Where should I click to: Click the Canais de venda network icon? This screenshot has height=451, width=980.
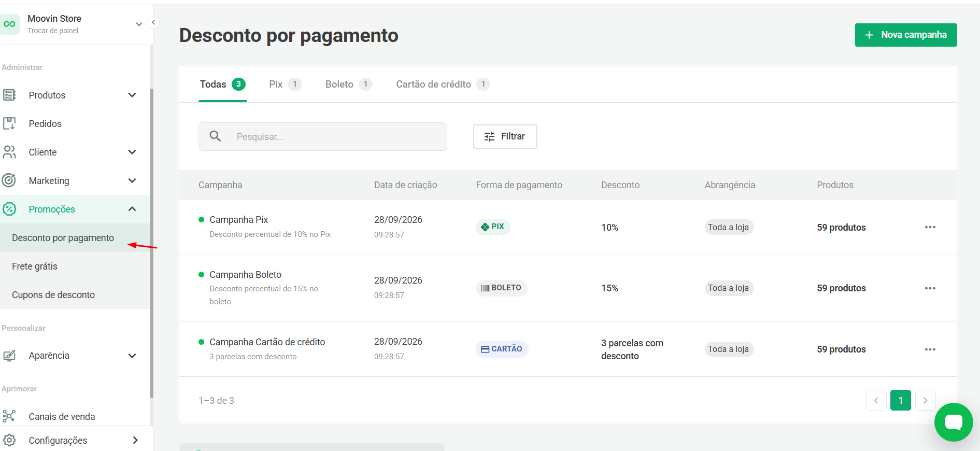9,416
